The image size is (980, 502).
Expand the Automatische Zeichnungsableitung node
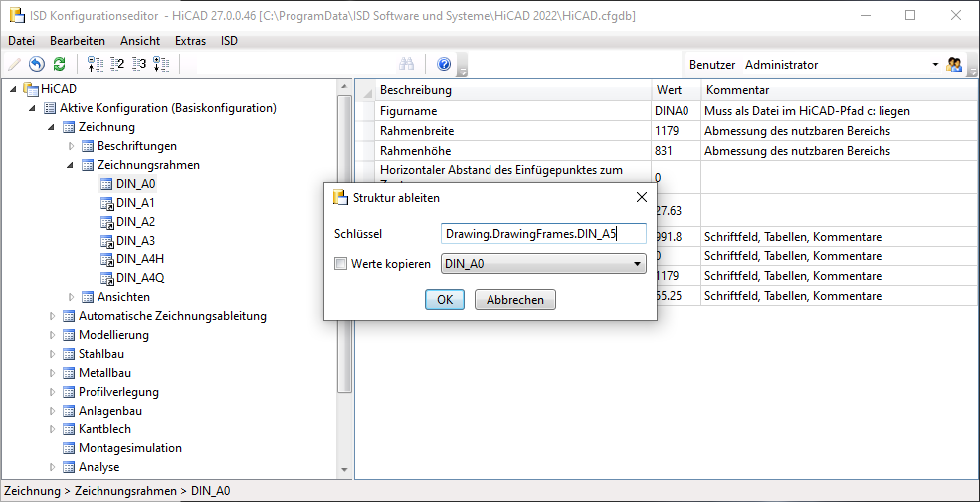coord(52,316)
